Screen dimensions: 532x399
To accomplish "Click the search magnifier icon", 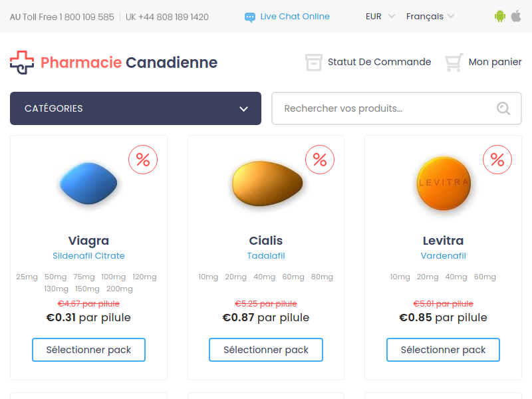I will (503, 108).
